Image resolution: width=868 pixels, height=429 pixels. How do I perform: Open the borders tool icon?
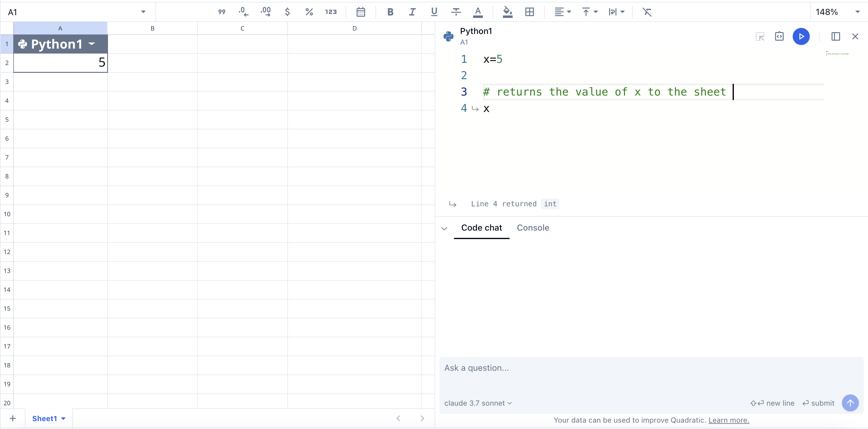click(x=529, y=12)
